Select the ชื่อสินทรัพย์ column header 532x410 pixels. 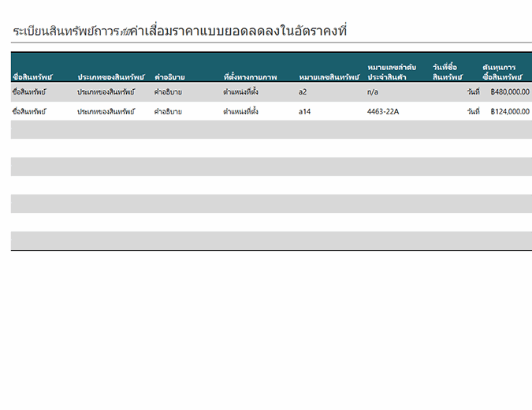pyautogui.click(x=32, y=77)
